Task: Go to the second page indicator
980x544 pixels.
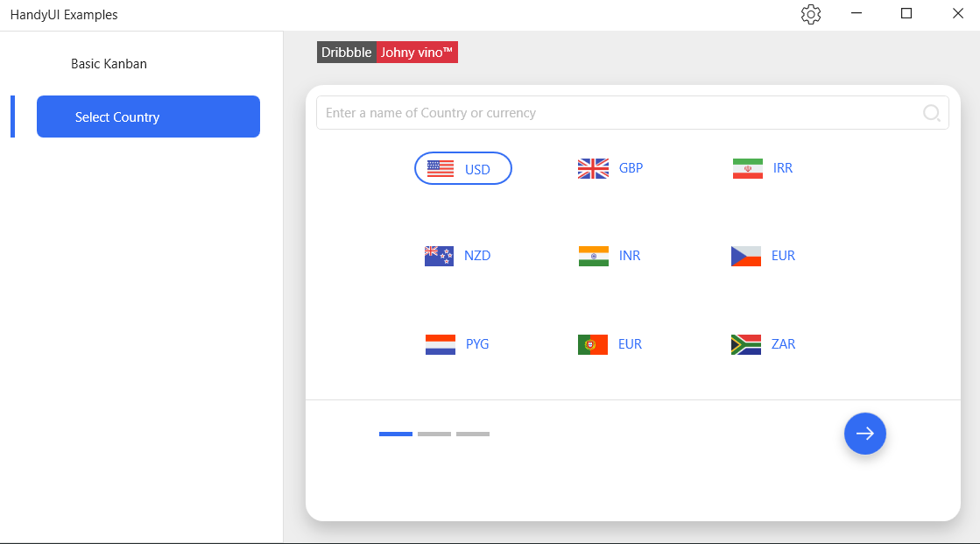Action: [434, 434]
